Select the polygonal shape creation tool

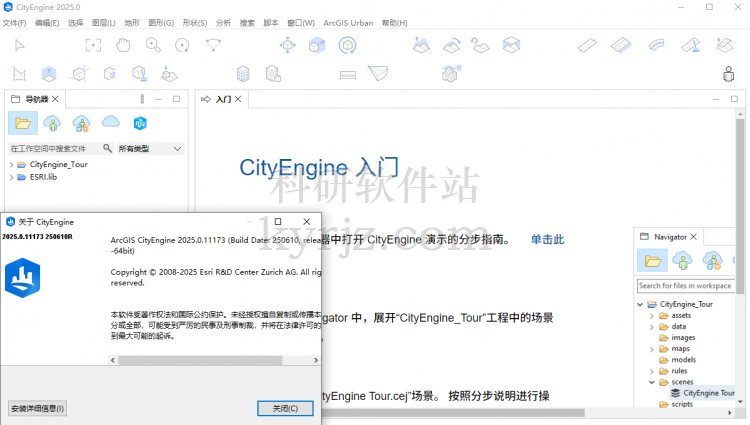pos(19,74)
